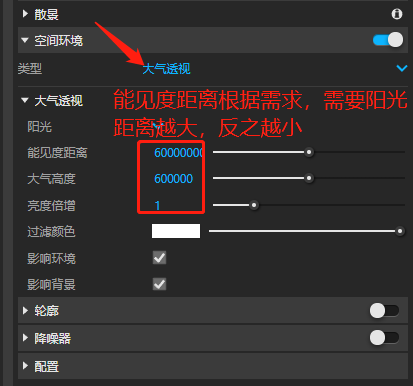Click the 大气高度 value field 600000
This screenshot has width=413, height=386.
[173, 179]
